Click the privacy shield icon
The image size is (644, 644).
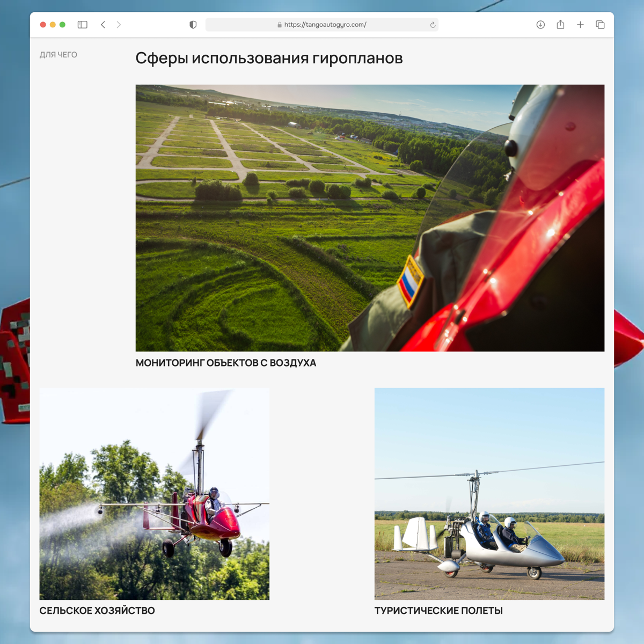193,24
